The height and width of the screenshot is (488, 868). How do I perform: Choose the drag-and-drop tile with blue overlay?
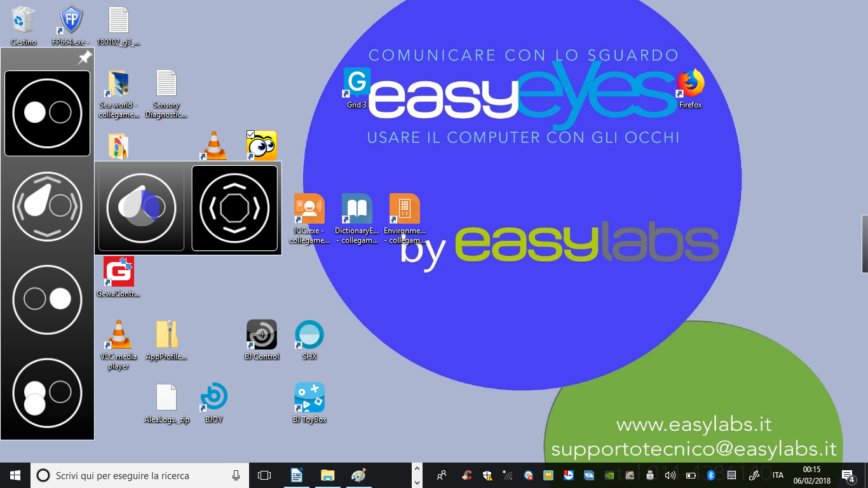pos(141,208)
